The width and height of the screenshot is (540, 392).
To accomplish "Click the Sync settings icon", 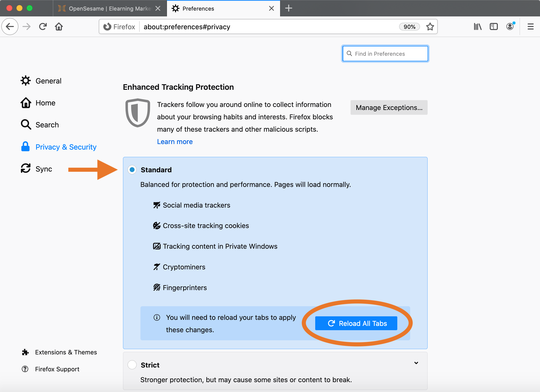I will [26, 169].
